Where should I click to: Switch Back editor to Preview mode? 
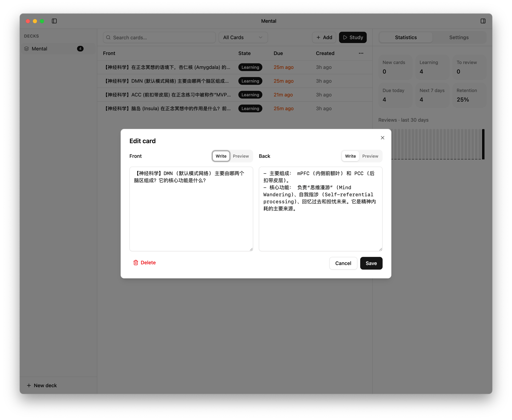pyautogui.click(x=370, y=156)
